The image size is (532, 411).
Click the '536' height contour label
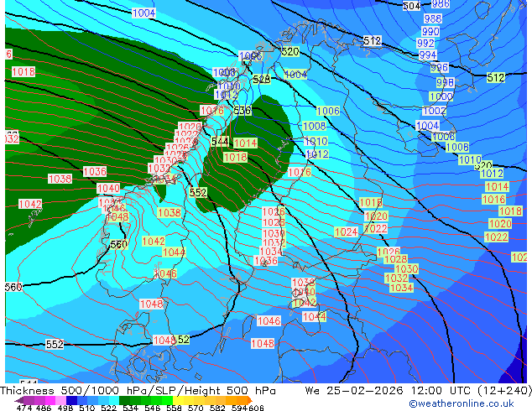pyautogui.click(x=242, y=111)
